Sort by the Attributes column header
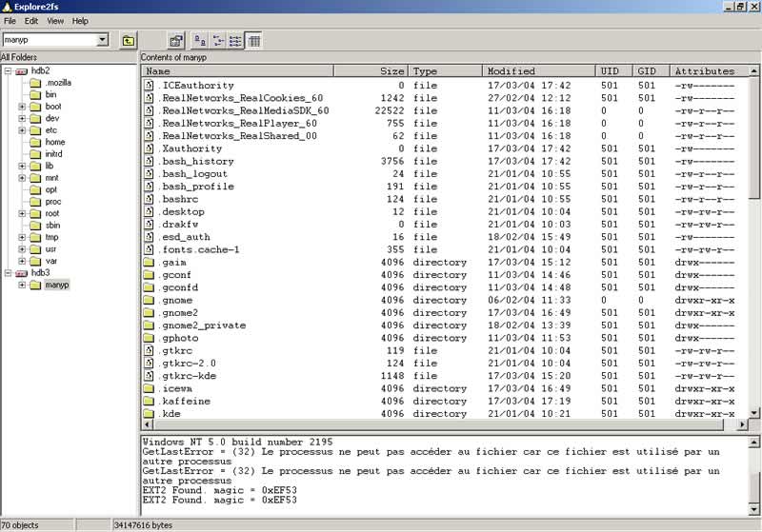 pyautogui.click(x=710, y=71)
